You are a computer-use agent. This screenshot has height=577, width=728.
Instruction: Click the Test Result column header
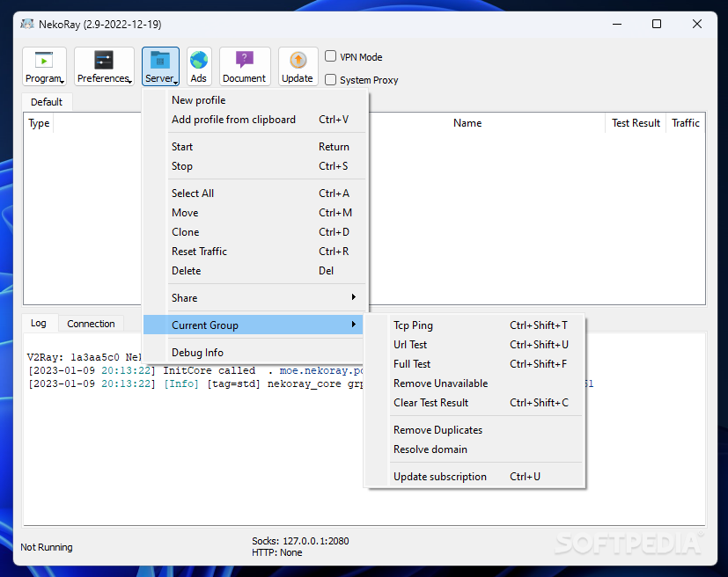pos(636,123)
